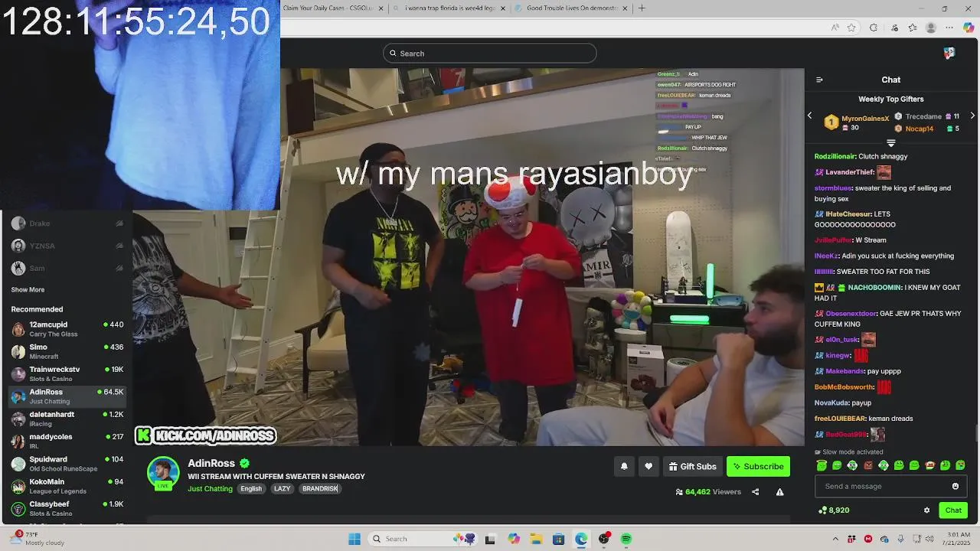
Task: Open the emoji picker in the message box
Action: (x=955, y=486)
